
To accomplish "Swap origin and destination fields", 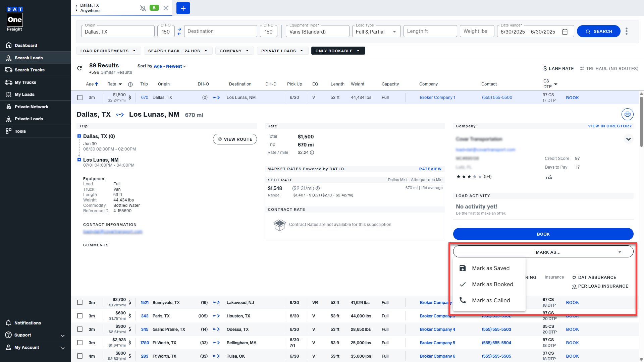I will coord(179,32).
